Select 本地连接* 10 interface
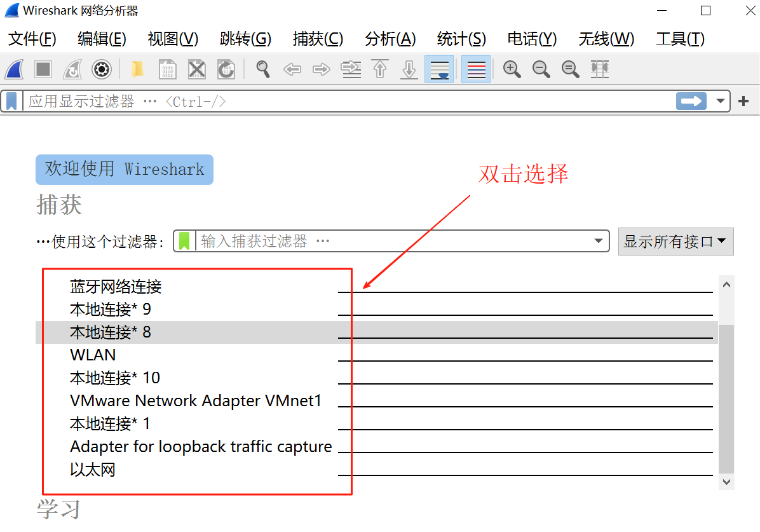Screen dimensions: 760x532 point(377,378)
